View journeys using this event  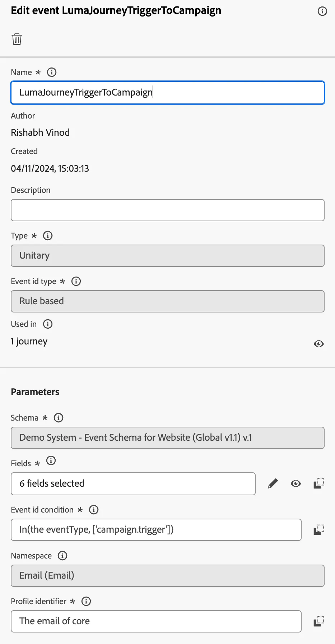pos(318,344)
